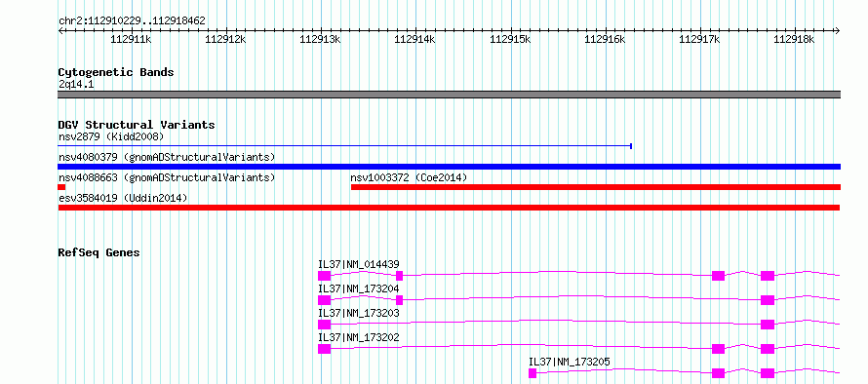This screenshot has width=868, height=384.
Task: Click the DGV Structural Variants track title
Action: pyautogui.click(x=137, y=125)
